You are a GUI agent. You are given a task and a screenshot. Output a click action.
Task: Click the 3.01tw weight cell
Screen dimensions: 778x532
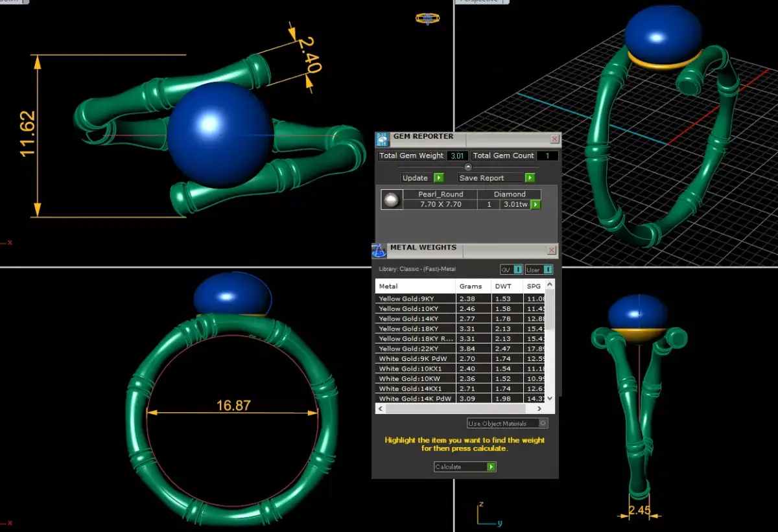tap(515, 204)
